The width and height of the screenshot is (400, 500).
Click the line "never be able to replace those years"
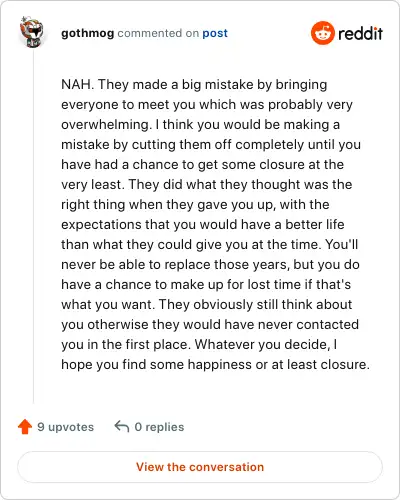point(210,265)
